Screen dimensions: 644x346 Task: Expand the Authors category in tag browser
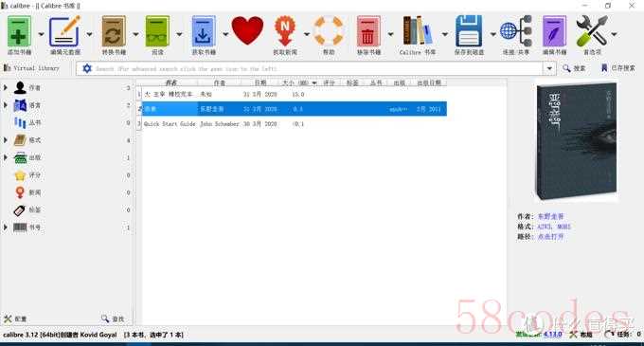[x=6, y=87]
